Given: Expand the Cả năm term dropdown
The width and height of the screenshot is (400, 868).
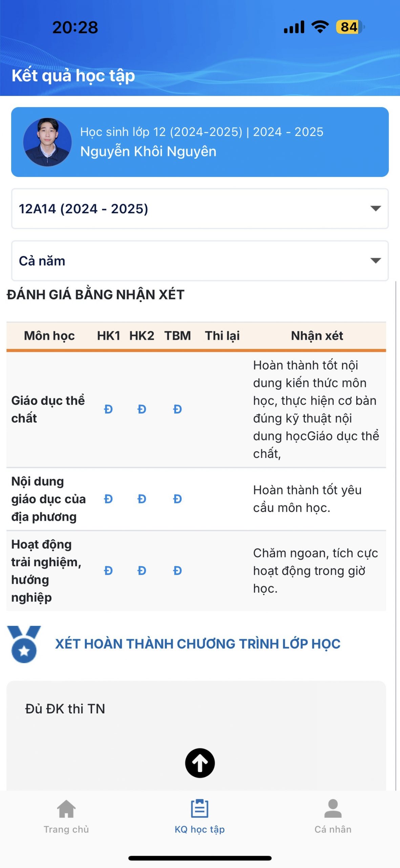Looking at the screenshot, I should (200, 261).
